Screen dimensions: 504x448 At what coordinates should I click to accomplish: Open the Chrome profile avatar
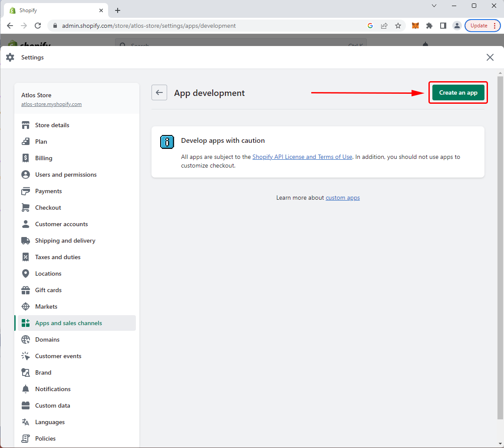click(457, 26)
